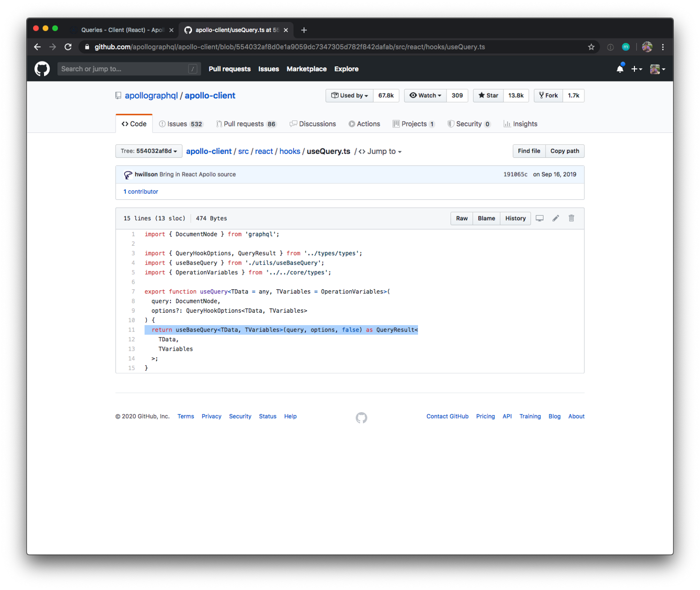Click the Blame button
700x590 pixels.
pyautogui.click(x=486, y=218)
